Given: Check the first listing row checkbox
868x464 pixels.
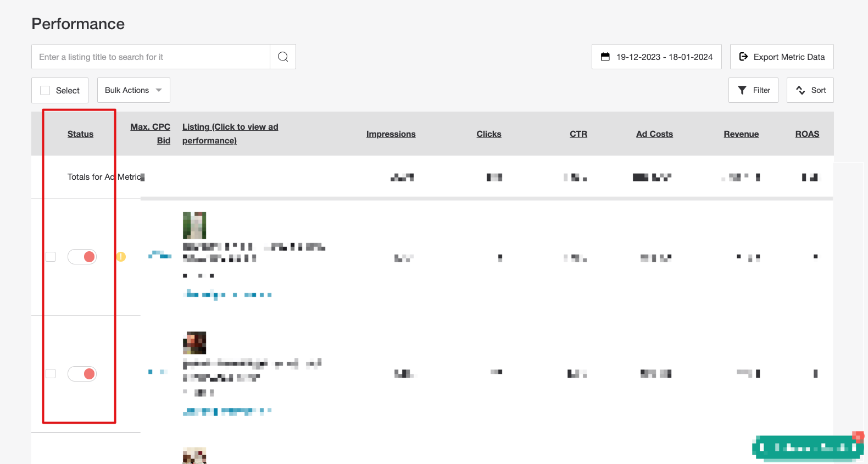Looking at the screenshot, I should coord(51,257).
